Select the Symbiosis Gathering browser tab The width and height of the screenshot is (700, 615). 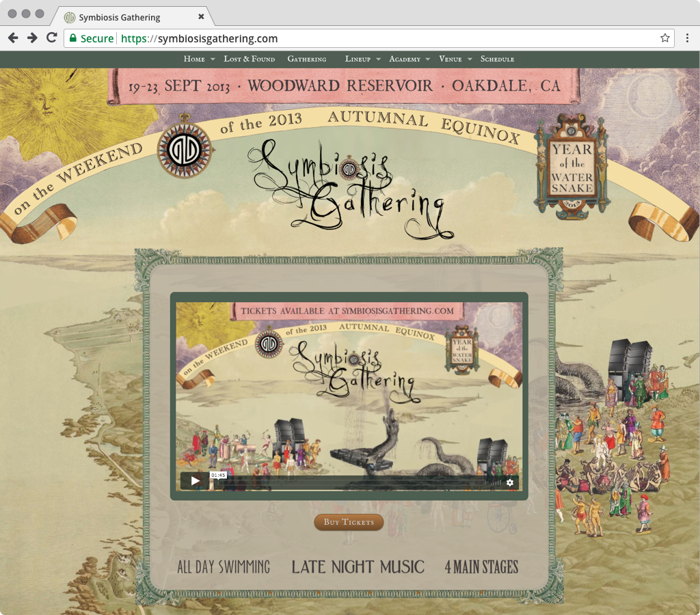point(133,17)
